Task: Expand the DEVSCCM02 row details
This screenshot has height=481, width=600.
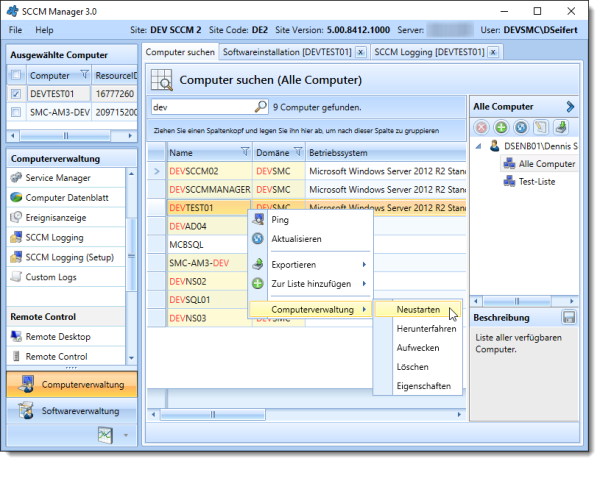Action: pyautogui.click(x=157, y=171)
